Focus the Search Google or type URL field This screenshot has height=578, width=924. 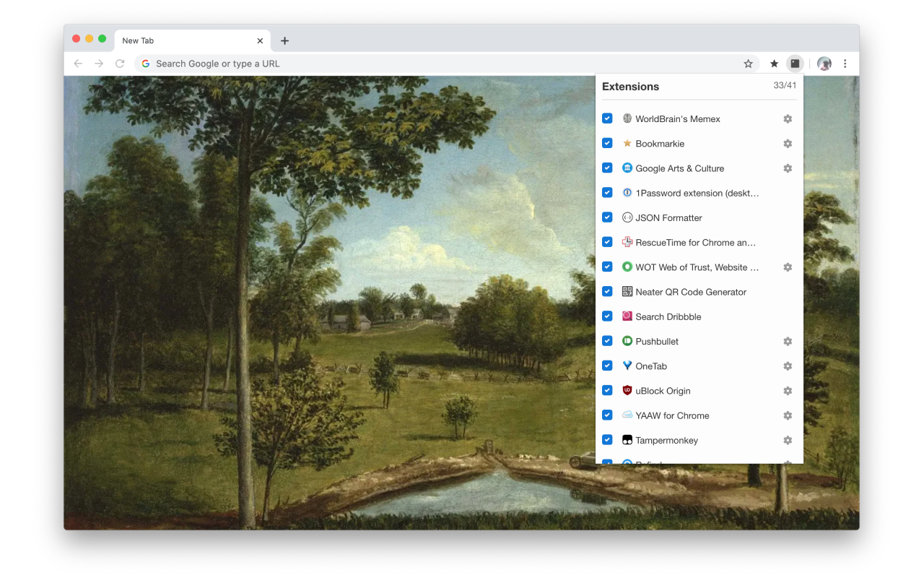pyautogui.click(x=433, y=64)
